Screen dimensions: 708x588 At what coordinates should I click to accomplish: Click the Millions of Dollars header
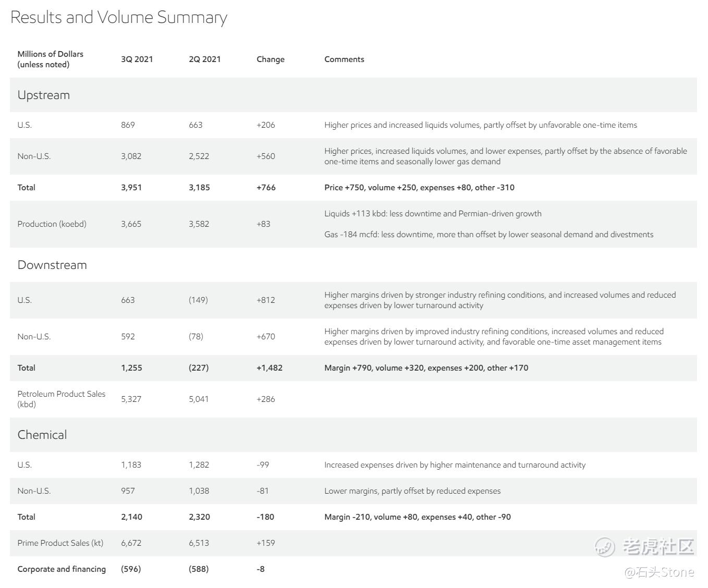50,59
